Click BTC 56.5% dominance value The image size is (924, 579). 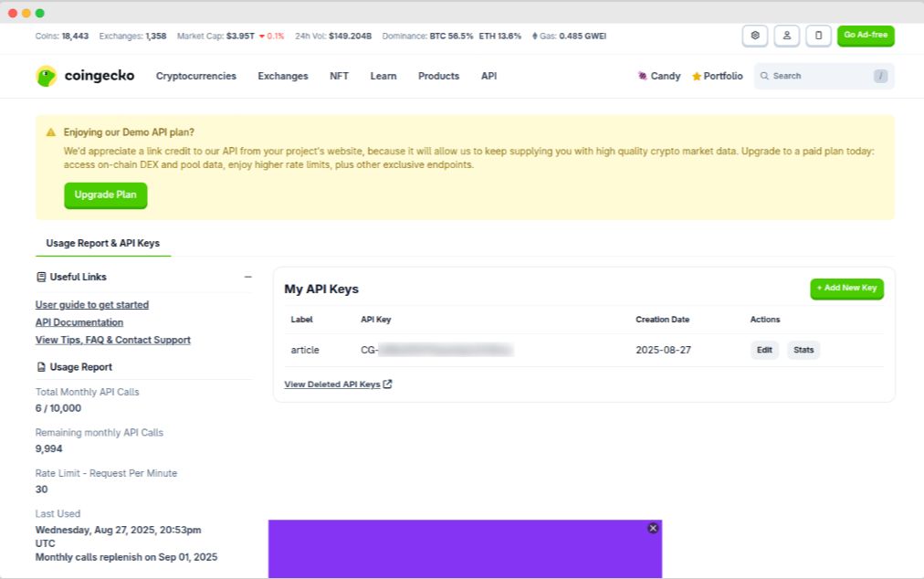pyautogui.click(x=451, y=36)
